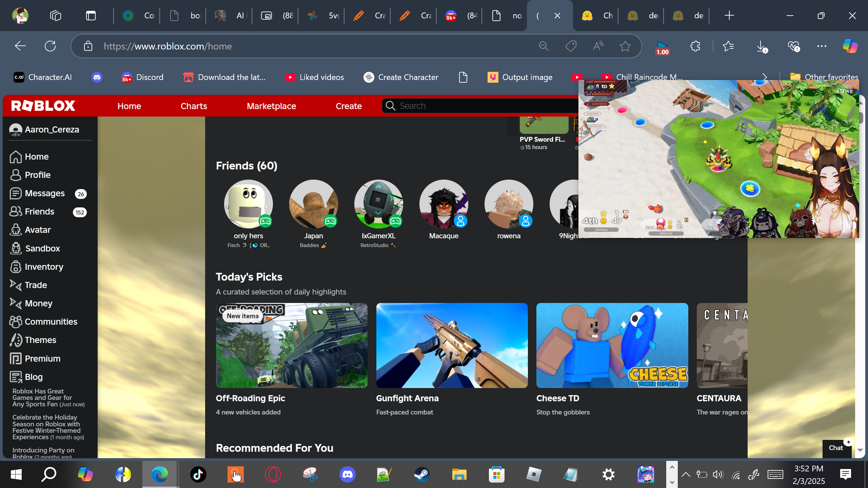Open a new browser tab
Viewport: 868px width, 488px height.
729,16
